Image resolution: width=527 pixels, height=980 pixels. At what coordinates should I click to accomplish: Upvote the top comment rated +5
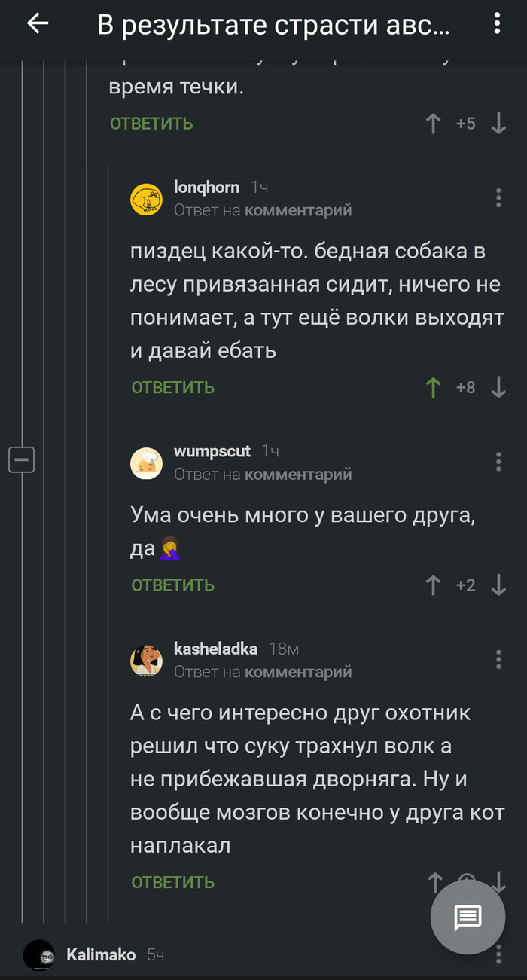tap(433, 124)
